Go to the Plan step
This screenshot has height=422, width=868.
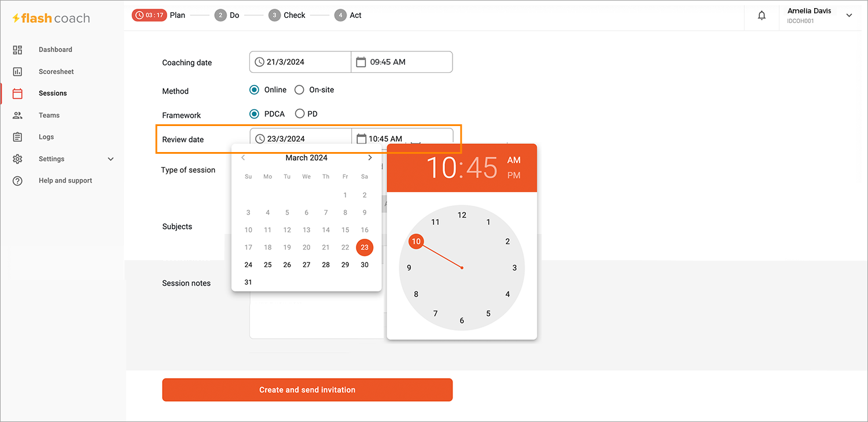pos(178,15)
